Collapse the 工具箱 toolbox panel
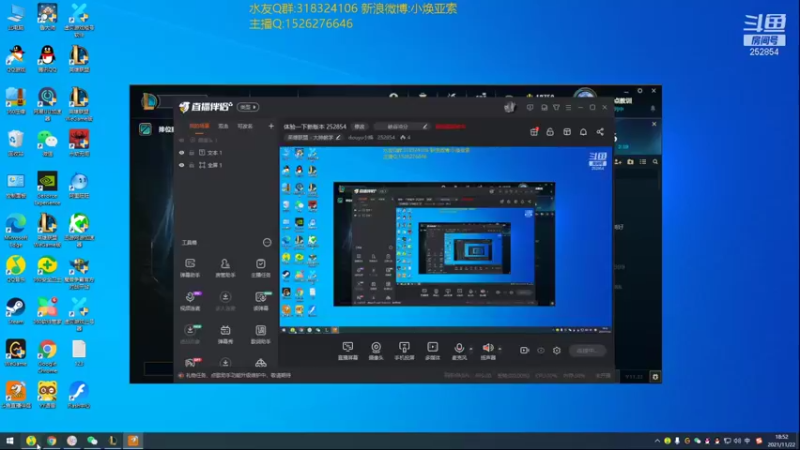Image resolution: width=800 pixels, height=450 pixels. click(267, 242)
